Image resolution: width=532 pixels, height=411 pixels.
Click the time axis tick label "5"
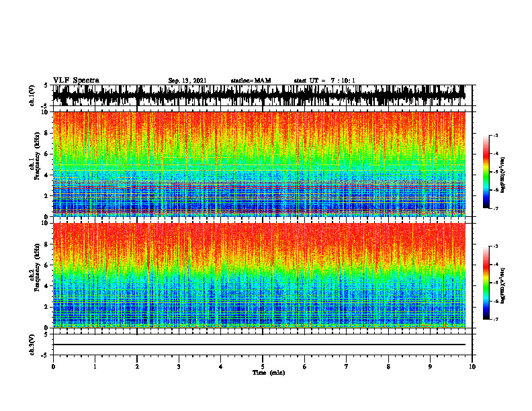[263, 367]
